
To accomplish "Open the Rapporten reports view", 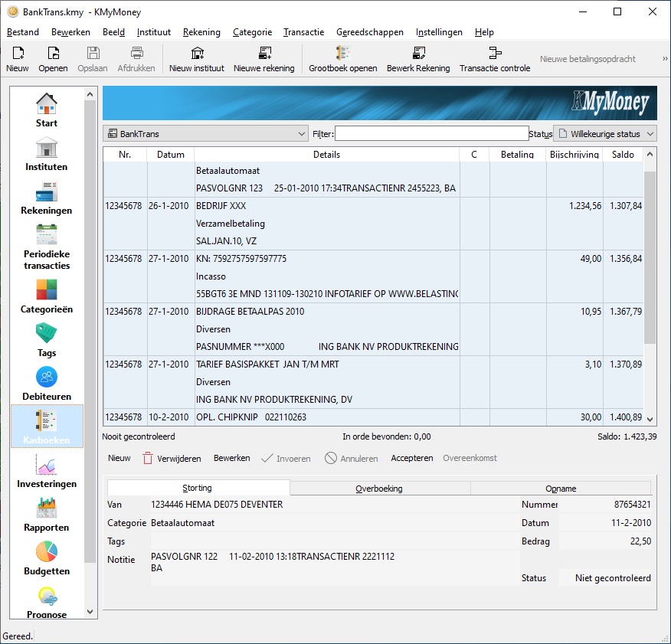I will tap(47, 514).
